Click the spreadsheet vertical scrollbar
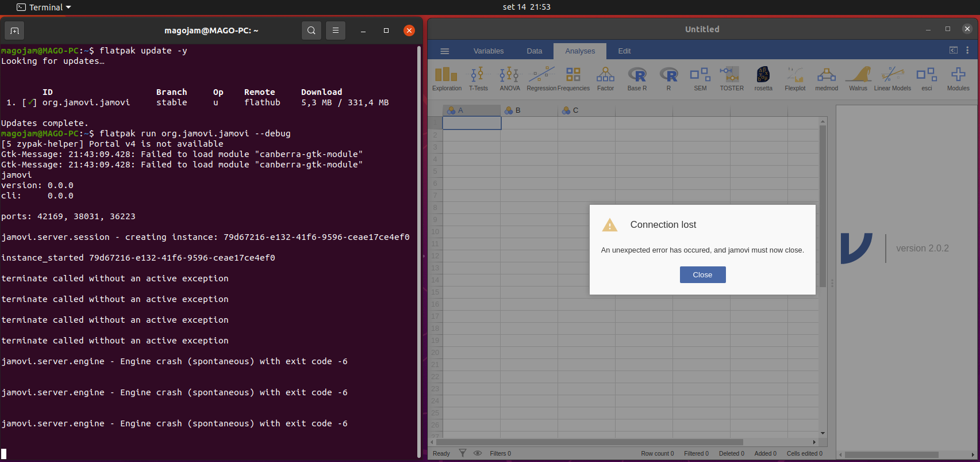 pyautogui.click(x=823, y=207)
